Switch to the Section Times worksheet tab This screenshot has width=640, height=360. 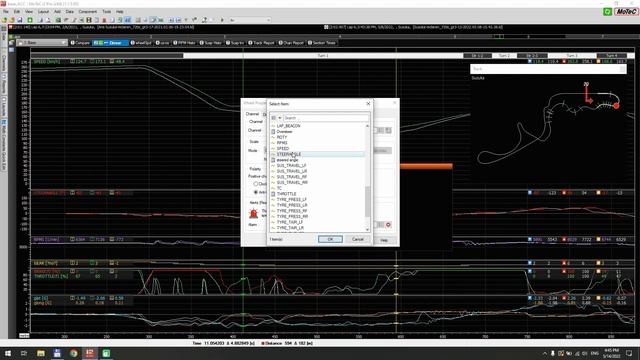click(322, 43)
